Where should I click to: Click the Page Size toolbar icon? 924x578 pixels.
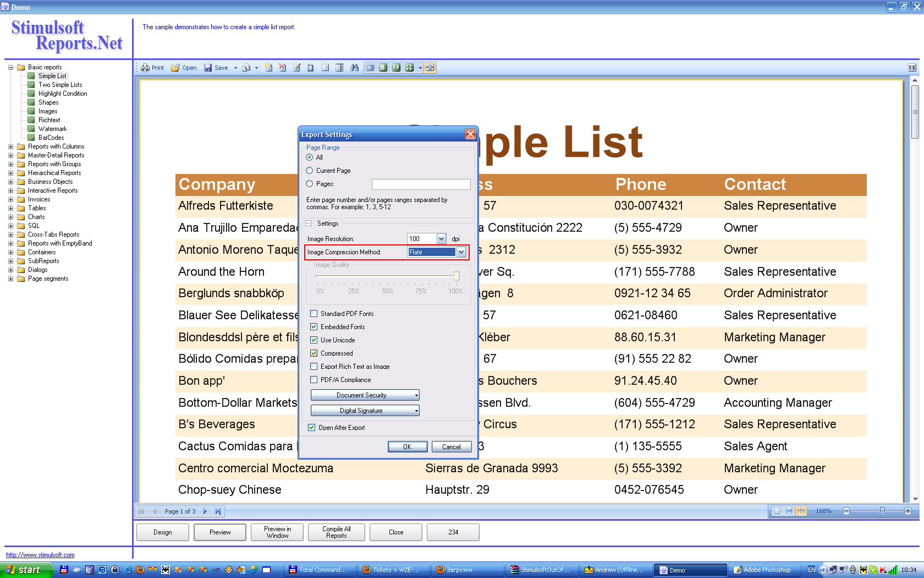[x=311, y=68]
